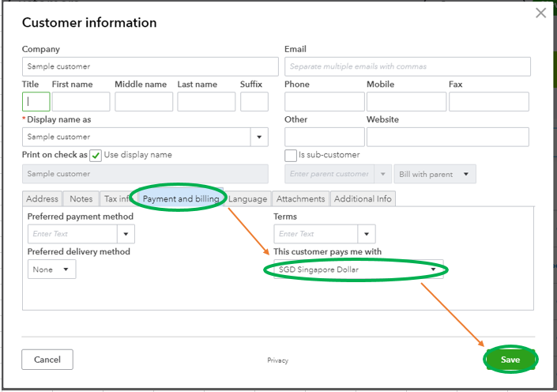557x392 pixels.
Task: Check the Use display name checkbox
Action: coord(96,155)
